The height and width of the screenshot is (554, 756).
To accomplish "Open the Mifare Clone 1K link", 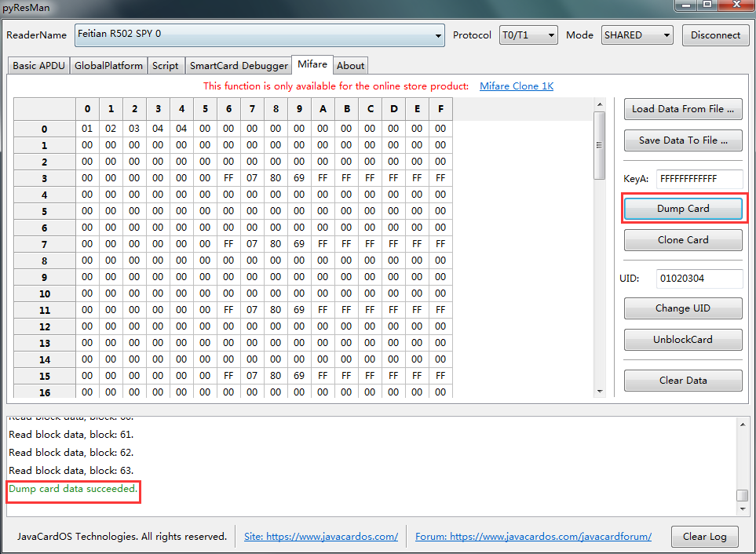I will 516,86.
